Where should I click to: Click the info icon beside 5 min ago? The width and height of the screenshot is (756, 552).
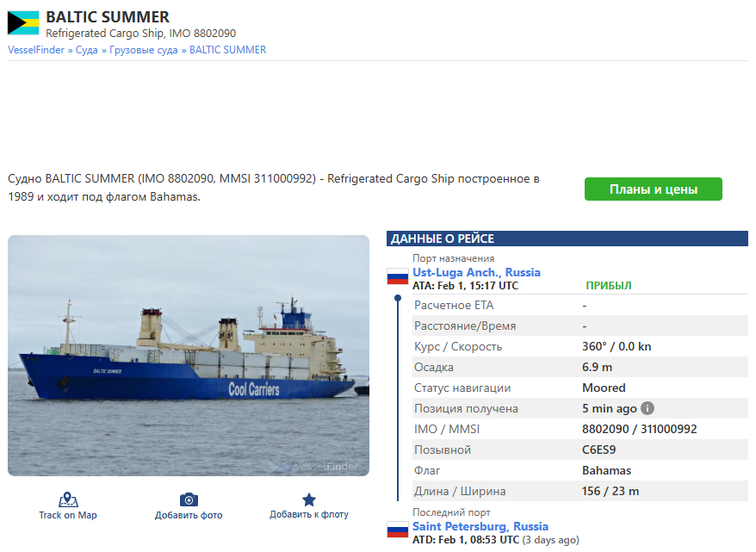click(647, 408)
